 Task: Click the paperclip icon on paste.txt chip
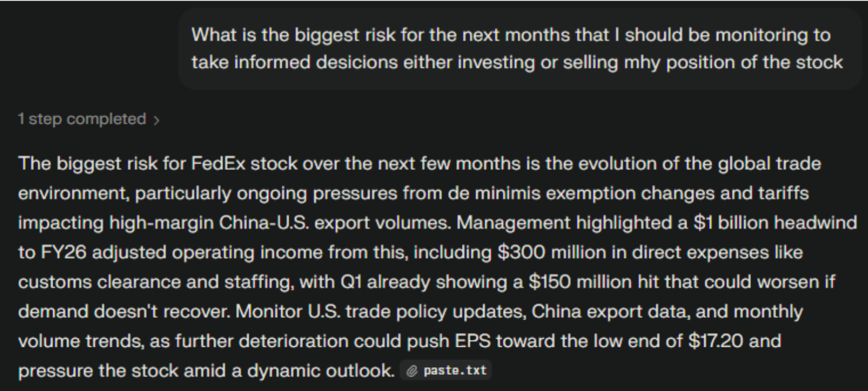click(x=412, y=371)
